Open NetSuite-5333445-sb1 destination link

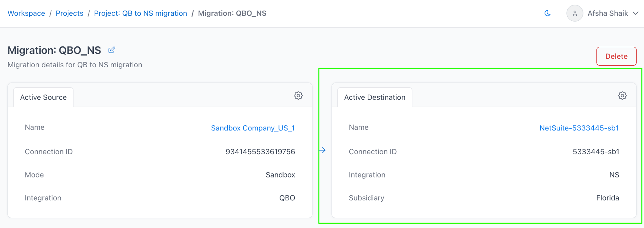pos(579,128)
